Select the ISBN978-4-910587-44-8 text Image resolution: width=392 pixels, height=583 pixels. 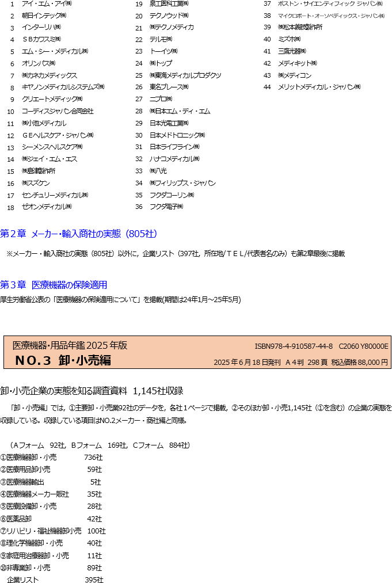294,346
